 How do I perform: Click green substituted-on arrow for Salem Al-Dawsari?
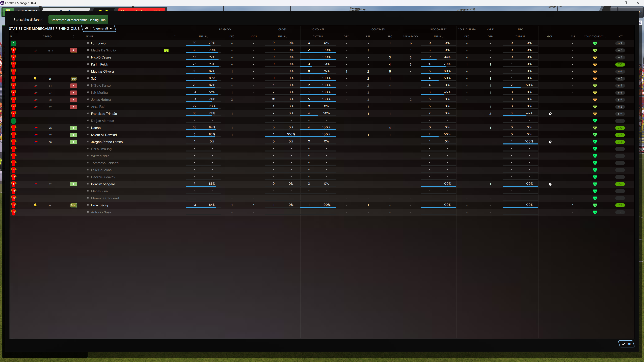point(73,135)
